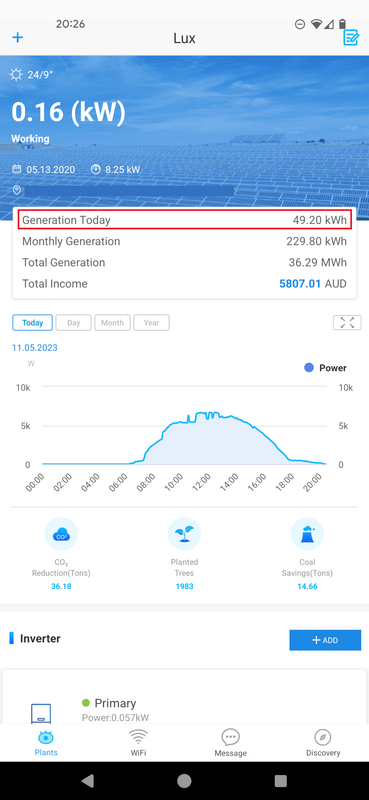Viewport: 369px width, 800px height.
Task: Open the Message tab
Action: point(231,743)
